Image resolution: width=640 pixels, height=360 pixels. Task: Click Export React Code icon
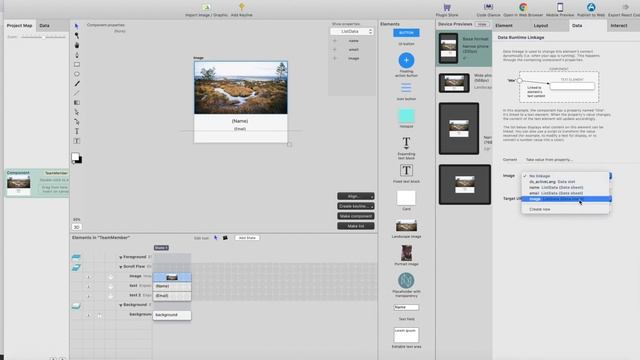point(624,10)
